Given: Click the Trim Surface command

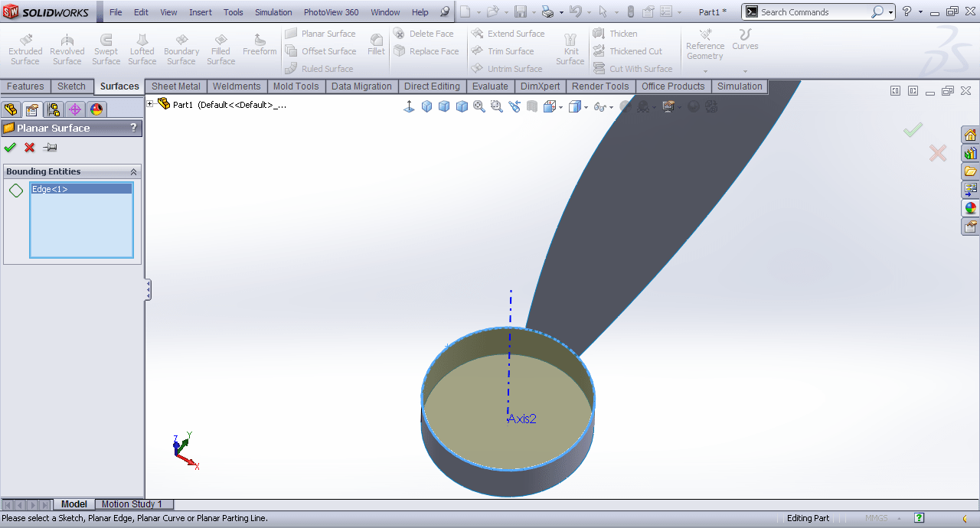Looking at the screenshot, I should tap(502, 51).
